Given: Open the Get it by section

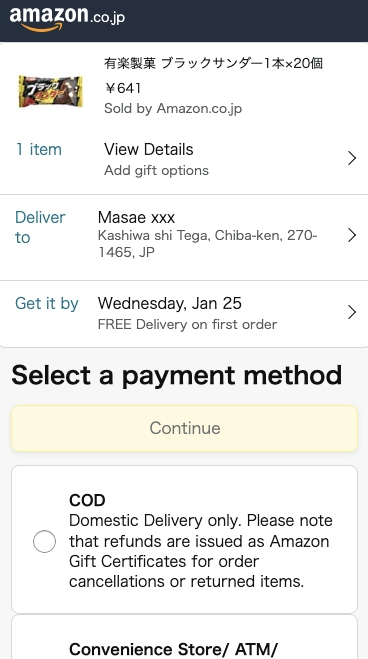Looking at the screenshot, I should tap(184, 314).
